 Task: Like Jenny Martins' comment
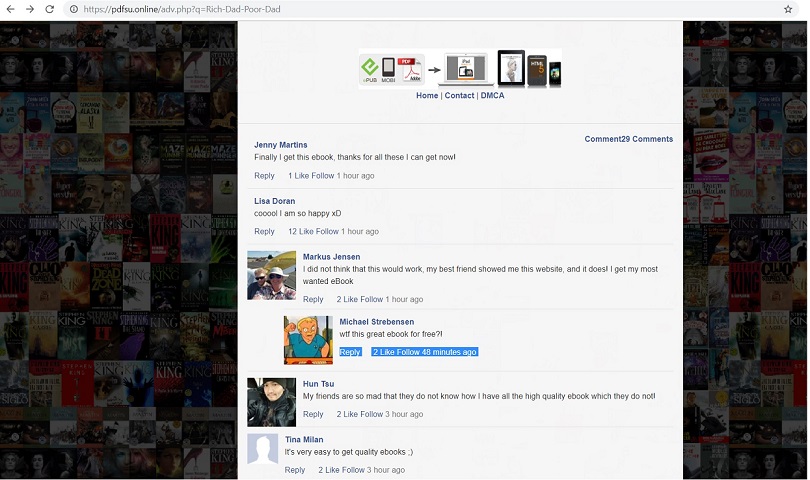click(x=302, y=176)
